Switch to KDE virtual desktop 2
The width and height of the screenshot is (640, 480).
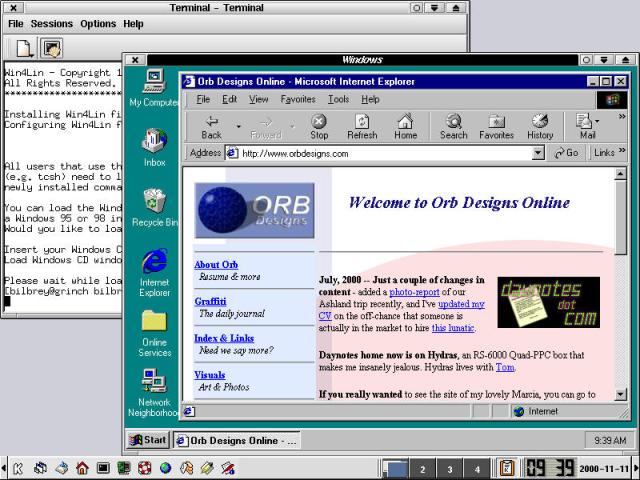(422, 469)
